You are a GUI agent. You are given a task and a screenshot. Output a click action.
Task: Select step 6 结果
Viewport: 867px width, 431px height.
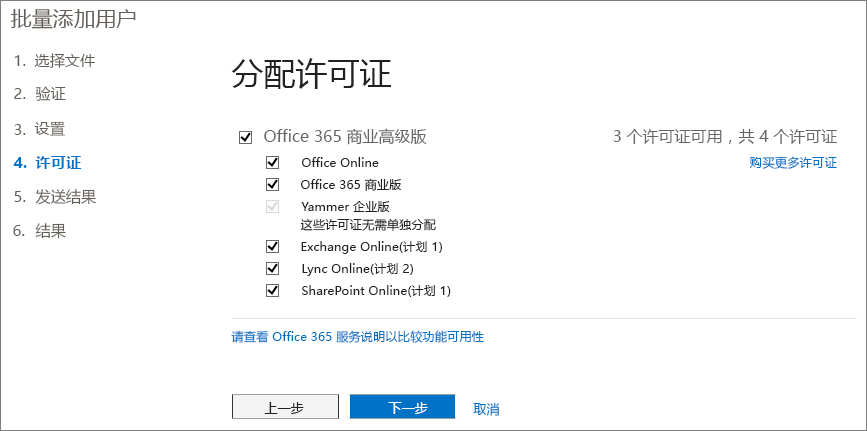click(40, 230)
